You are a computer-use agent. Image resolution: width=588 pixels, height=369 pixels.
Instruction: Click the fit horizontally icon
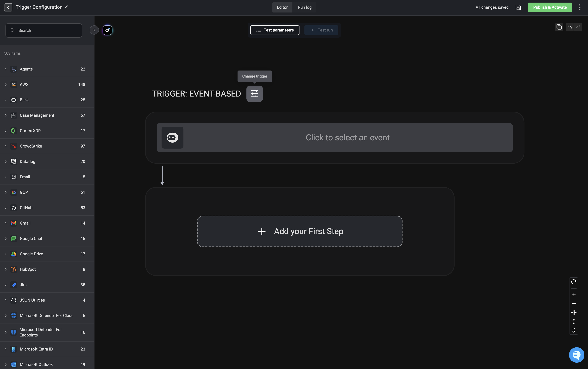(x=574, y=313)
